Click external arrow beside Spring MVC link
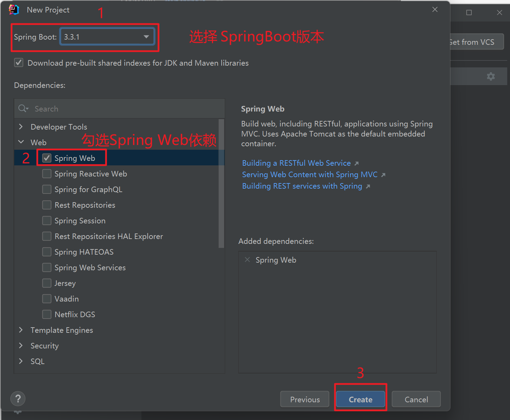Screen dimensions: 510x420 (x=383, y=175)
